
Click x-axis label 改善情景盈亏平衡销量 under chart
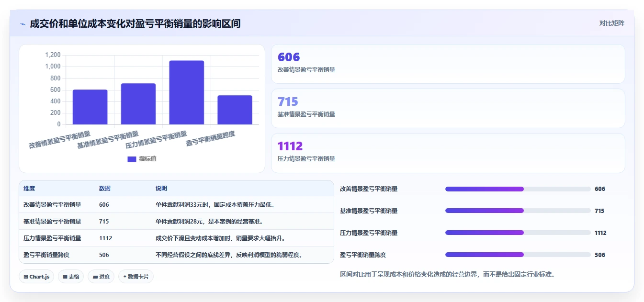click(x=60, y=140)
